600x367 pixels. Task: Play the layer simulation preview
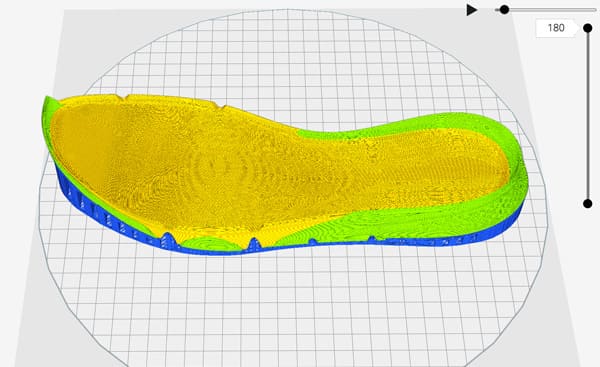click(472, 10)
